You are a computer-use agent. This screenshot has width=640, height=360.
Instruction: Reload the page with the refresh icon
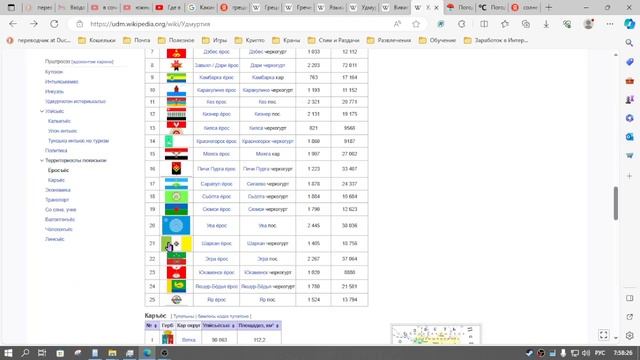click(54, 24)
